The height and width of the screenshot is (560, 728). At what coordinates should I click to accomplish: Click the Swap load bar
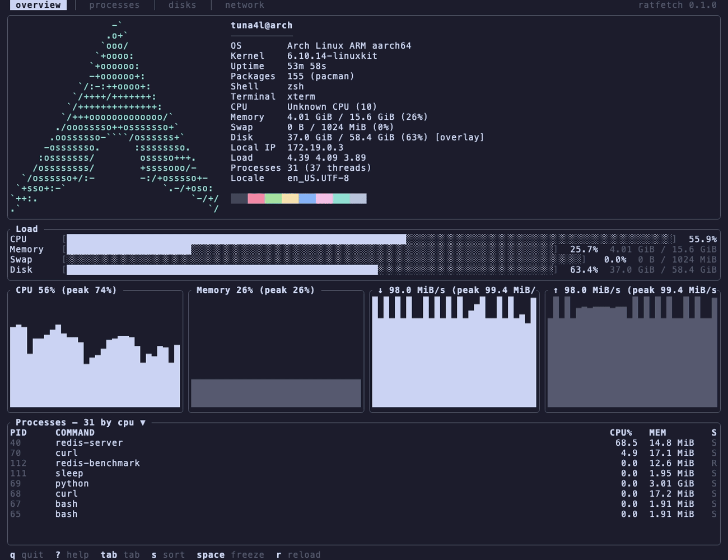click(x=324, y=260)
